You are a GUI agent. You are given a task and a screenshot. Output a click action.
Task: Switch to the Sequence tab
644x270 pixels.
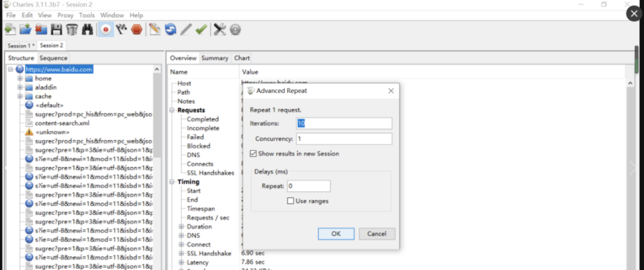point(53,58)
